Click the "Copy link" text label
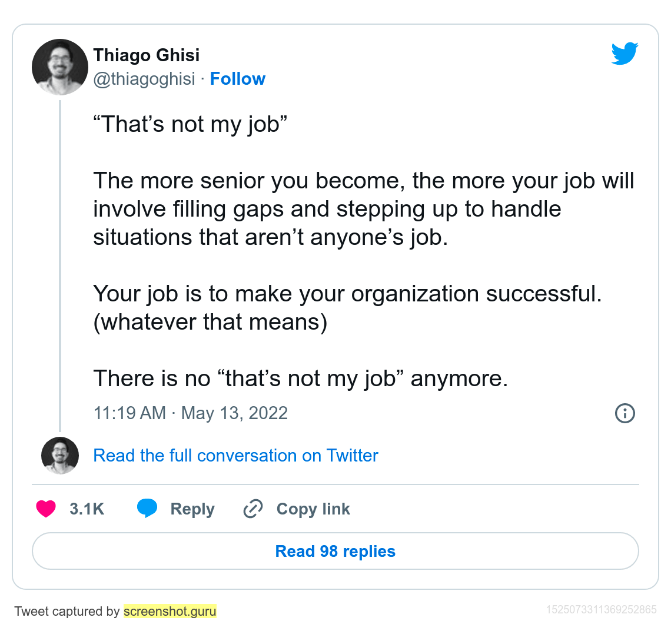Screen dimensions: 671x644 [x=313, y=509]
